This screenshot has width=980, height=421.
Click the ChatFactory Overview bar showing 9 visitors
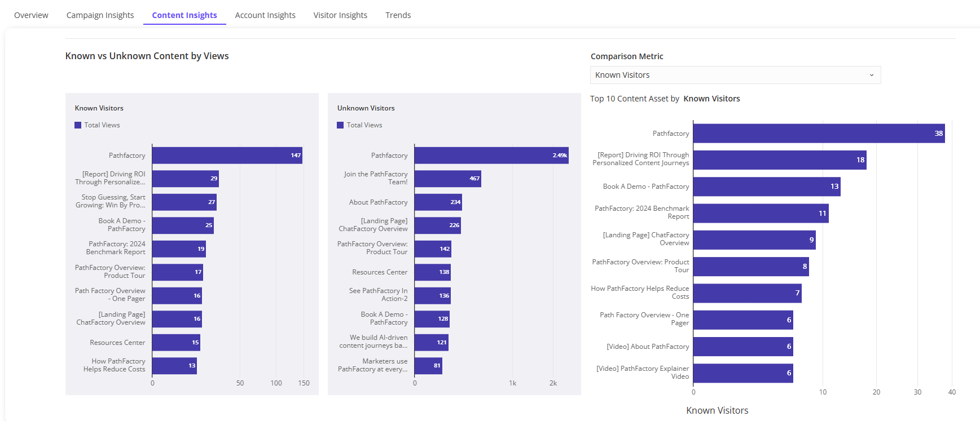point(754,240)
